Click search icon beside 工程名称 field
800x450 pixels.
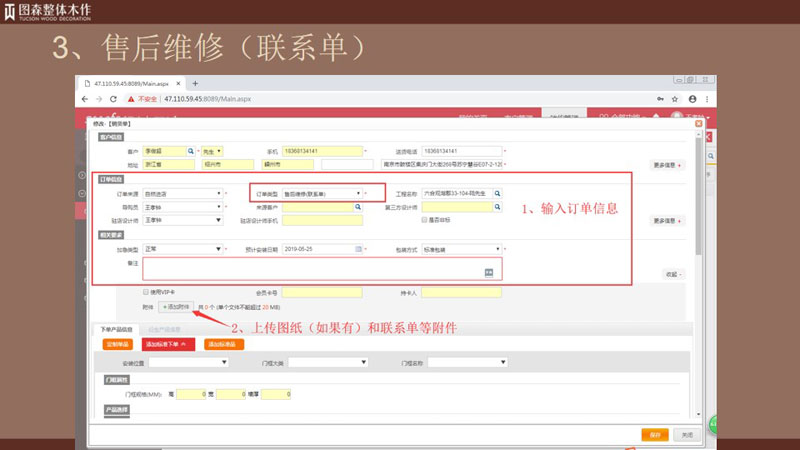(x=496, y=194)
